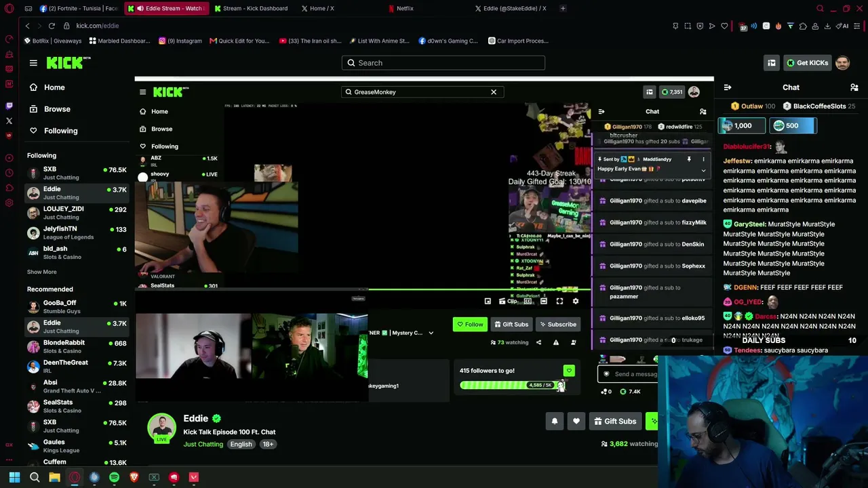Show more followed channels
Screen dimensions: 868x488
42,272
